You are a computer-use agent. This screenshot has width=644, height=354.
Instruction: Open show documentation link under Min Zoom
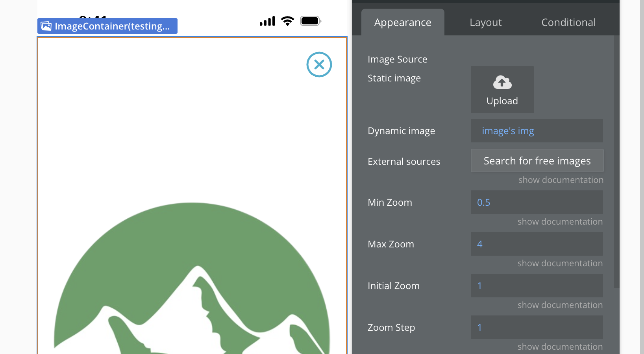(x=560, y=221)
